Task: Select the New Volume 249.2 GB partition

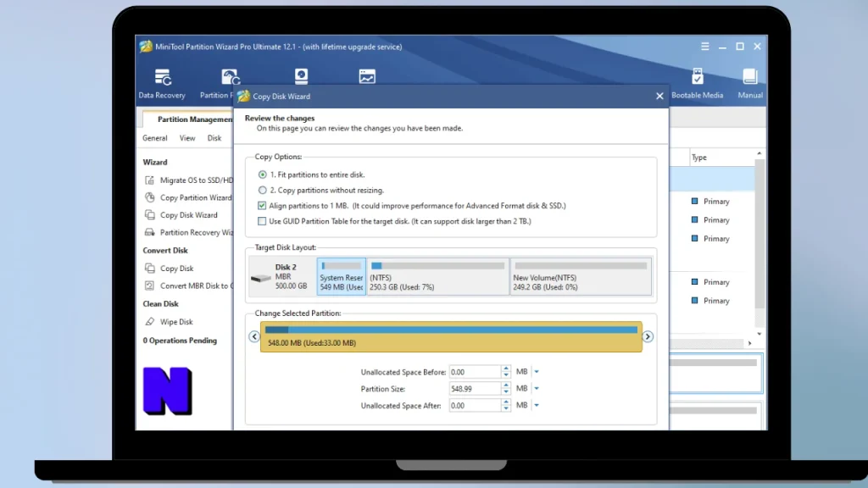Action: pyautogui.click(x=580, y=276)
